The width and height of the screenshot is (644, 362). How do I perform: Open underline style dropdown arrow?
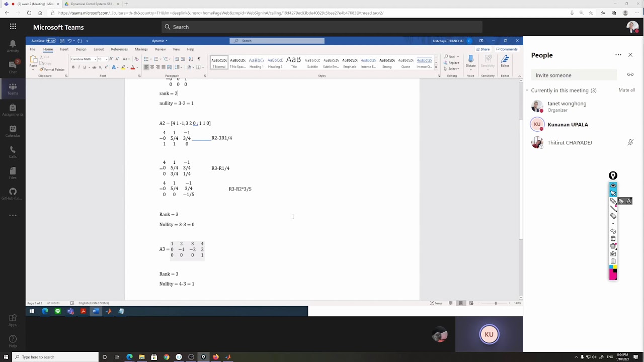(89, 67)
